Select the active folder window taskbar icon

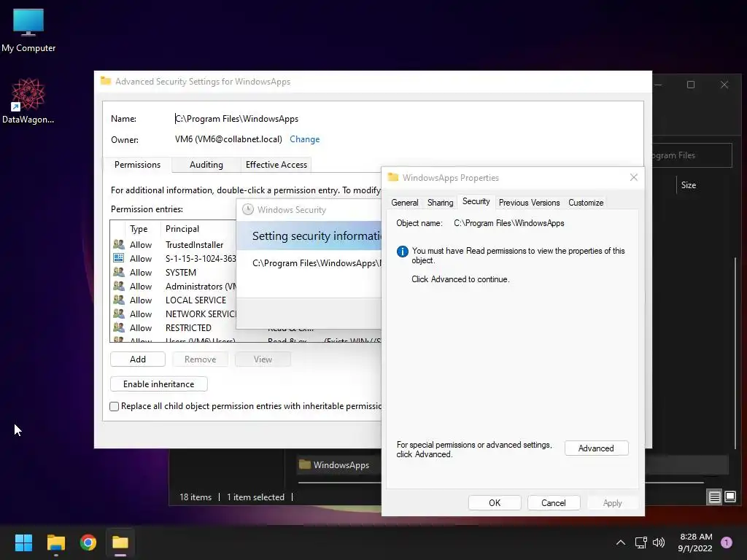click(x=120, y=542)
